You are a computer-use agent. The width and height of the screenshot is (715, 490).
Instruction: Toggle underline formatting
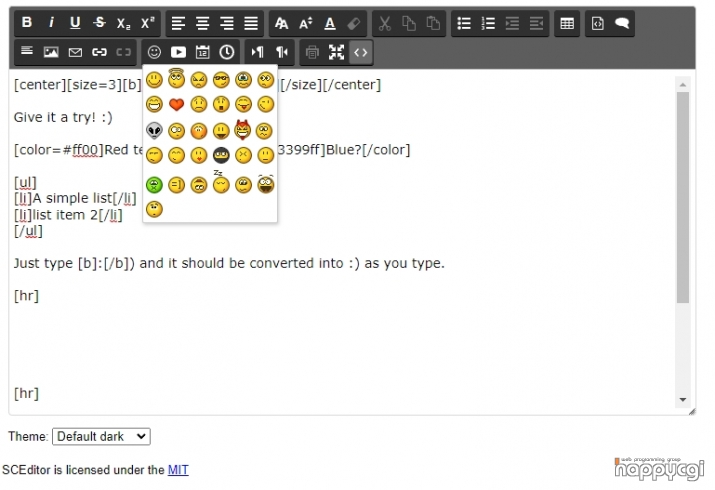(75, 23)
